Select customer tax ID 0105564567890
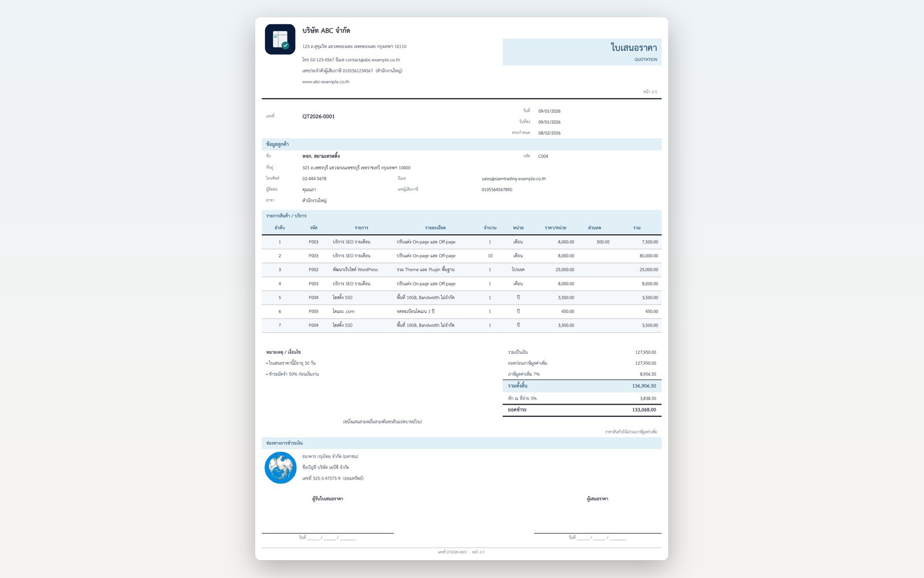924x578 pixels. 497,190
